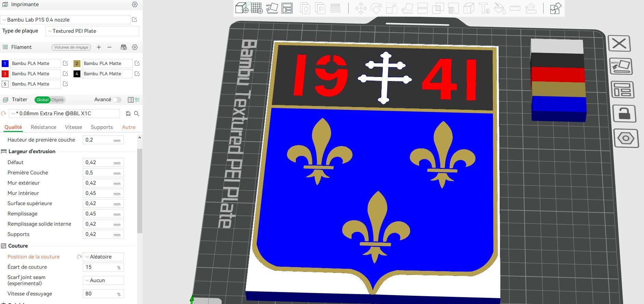Open the Bambu Lab P1S printer dropdown
This screenshot has height=304, width=644.
pos(66,20)
